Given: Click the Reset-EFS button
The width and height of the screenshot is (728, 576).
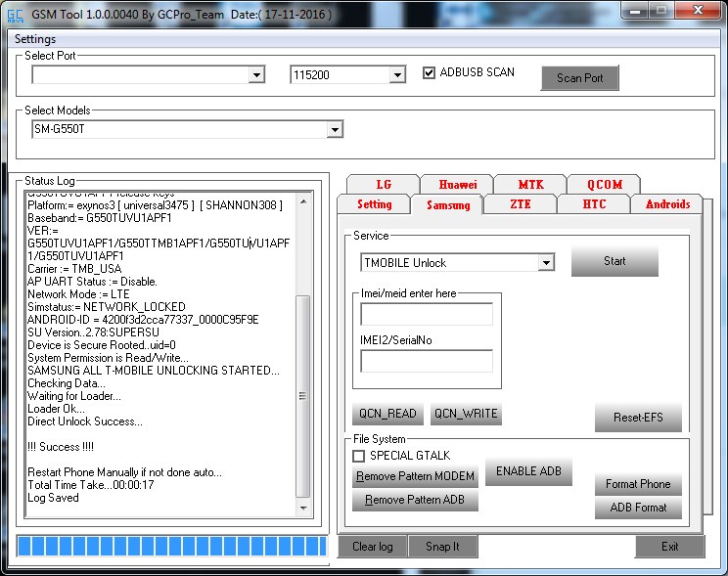Looking at the screenshot, I should (637, 418).
